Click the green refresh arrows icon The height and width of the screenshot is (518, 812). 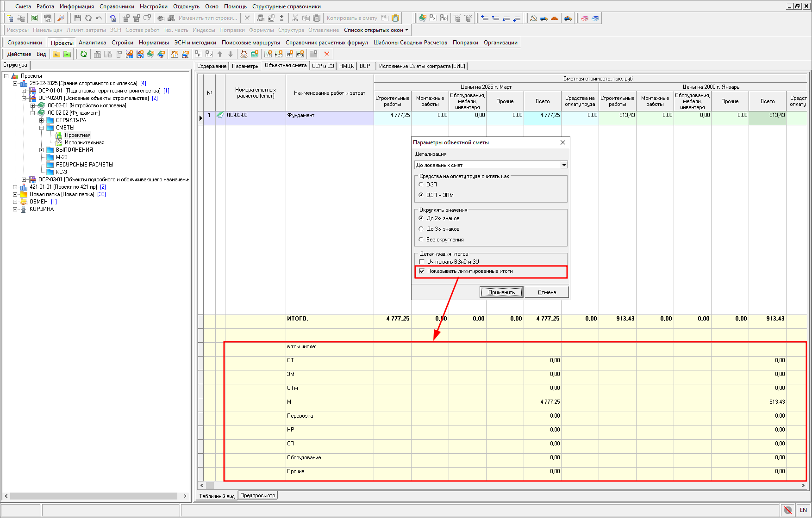pos(84,54)
